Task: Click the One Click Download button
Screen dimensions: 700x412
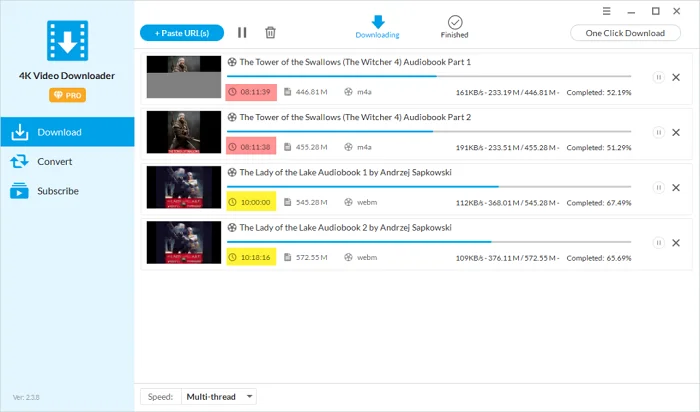Action: pyautogui.click(x=625, y=33)
